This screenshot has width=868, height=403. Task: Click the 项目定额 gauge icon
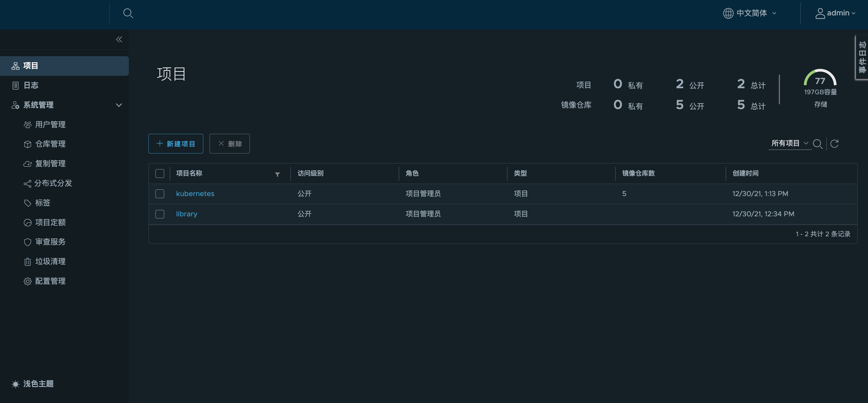click(x=28, y=223)
